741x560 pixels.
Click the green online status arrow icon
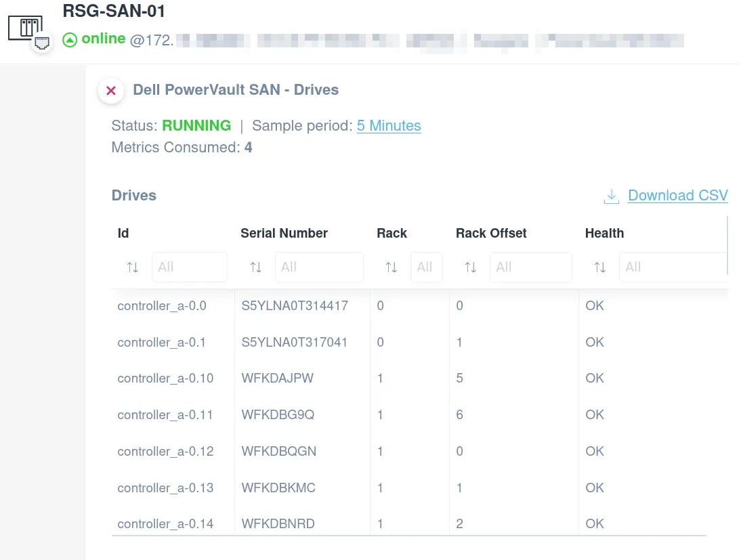[x=68, y=39]
